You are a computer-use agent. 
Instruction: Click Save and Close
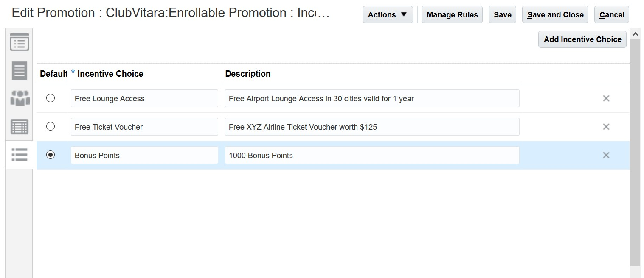point(555,15)
